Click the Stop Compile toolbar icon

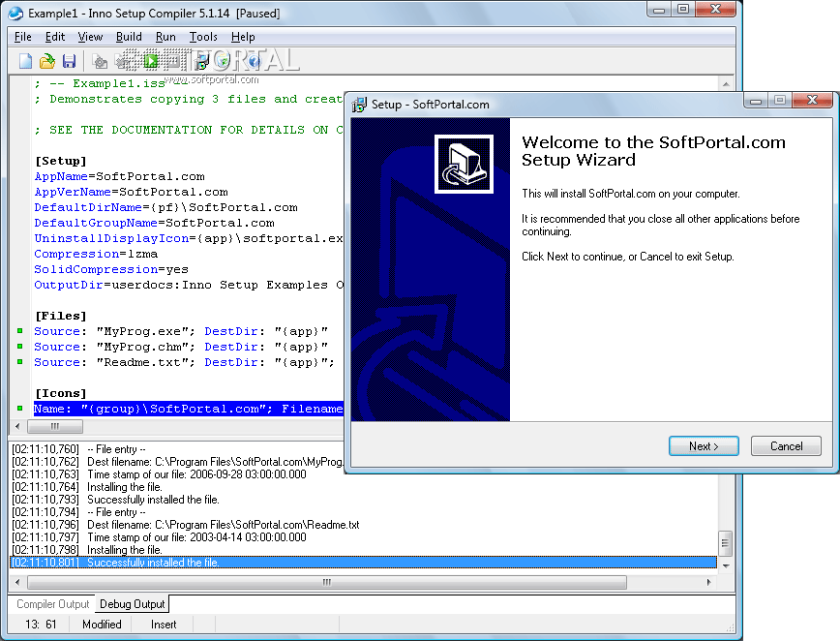122,62
